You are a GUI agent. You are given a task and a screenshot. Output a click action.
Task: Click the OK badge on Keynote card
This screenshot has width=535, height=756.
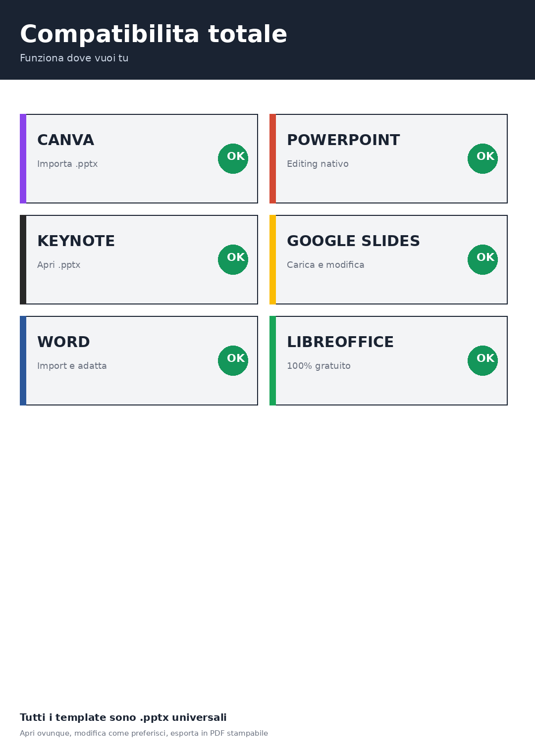coord(233,260)
